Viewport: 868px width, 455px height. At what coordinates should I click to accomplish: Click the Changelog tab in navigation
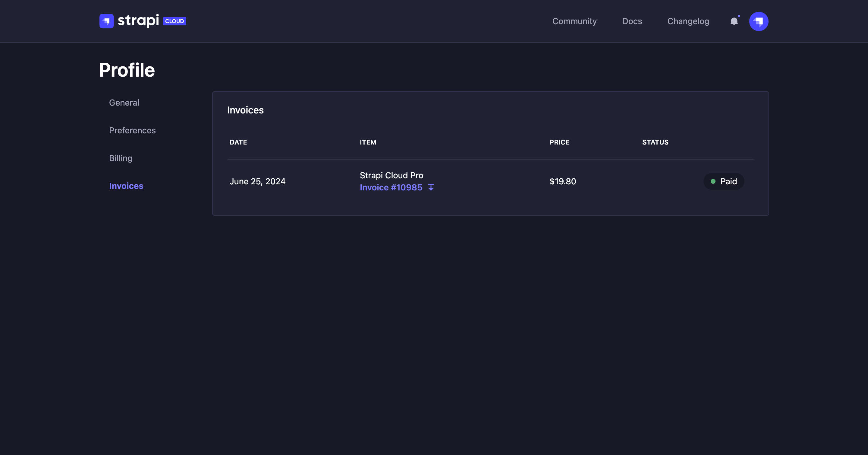point(688,21)
